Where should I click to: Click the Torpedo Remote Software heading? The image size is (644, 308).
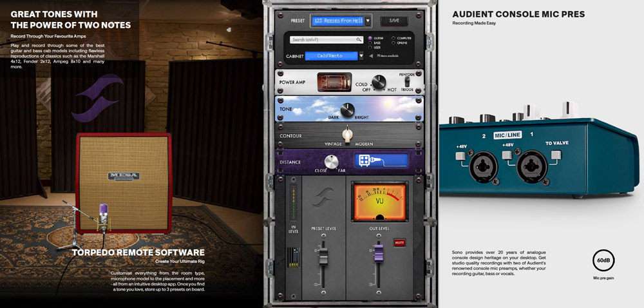138,252
